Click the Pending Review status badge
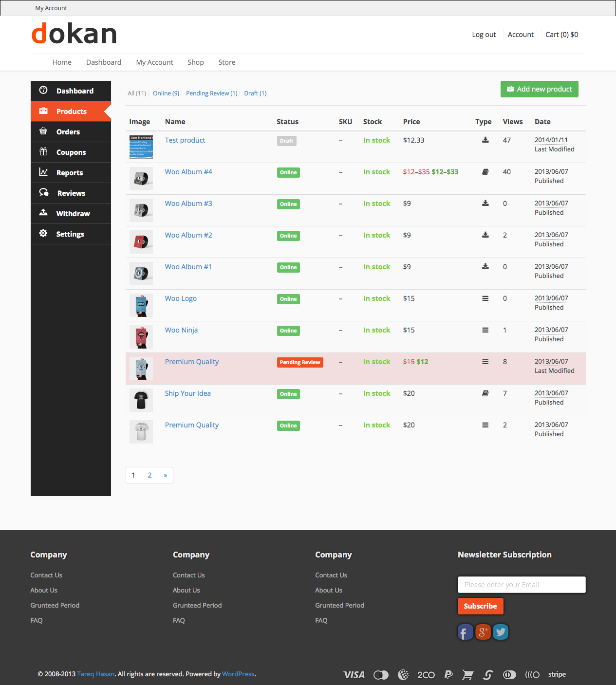Image resolution: width=616 pixels, height=685 pixels. coord(300,362)
